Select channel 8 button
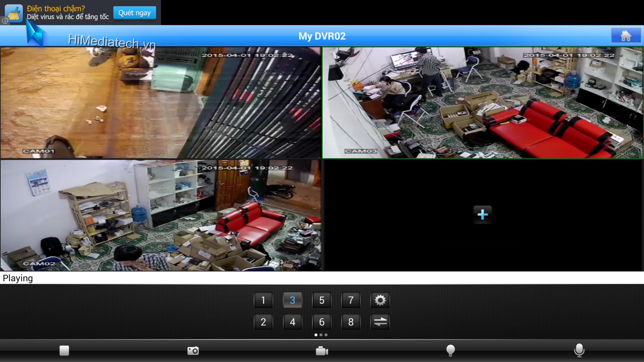The width and height of the screenshot is (644, 362). click(351, 322)
